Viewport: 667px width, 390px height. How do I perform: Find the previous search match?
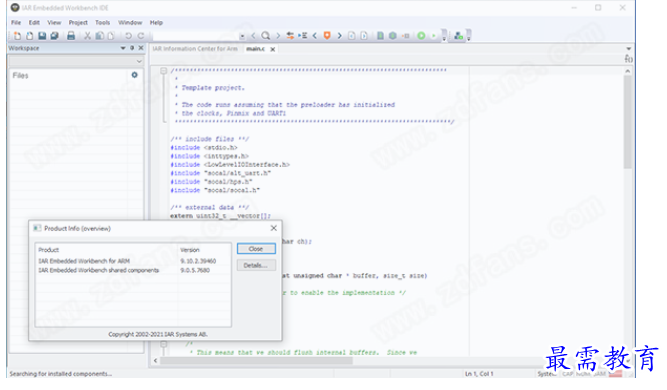pos(254,36)
